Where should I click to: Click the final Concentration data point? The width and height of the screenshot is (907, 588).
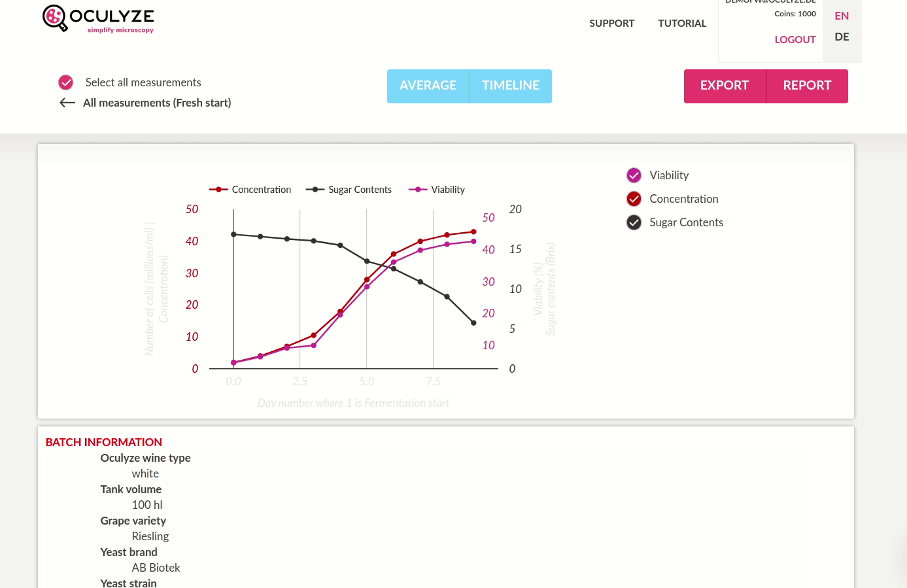point(473,232)
